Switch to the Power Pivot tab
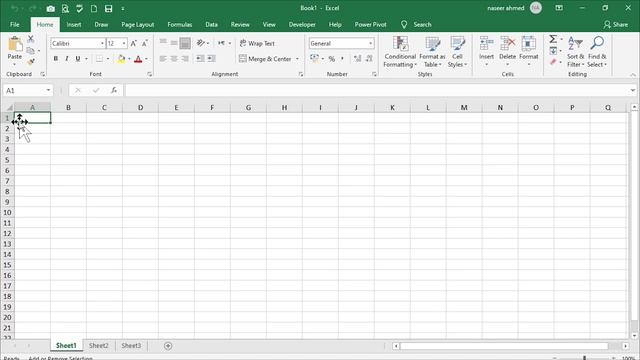The image size is (640, 360). [x=370, y=24]
